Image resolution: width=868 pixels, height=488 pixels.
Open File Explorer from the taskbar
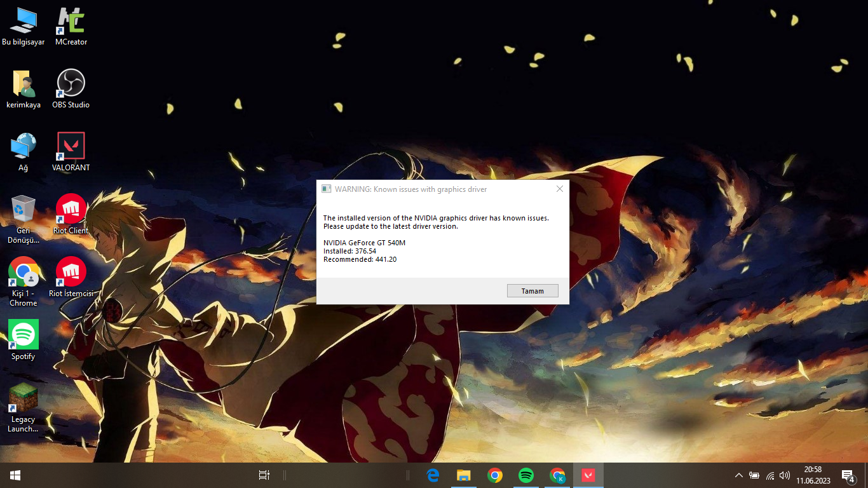pyautogui.click(x=464, y=475)
